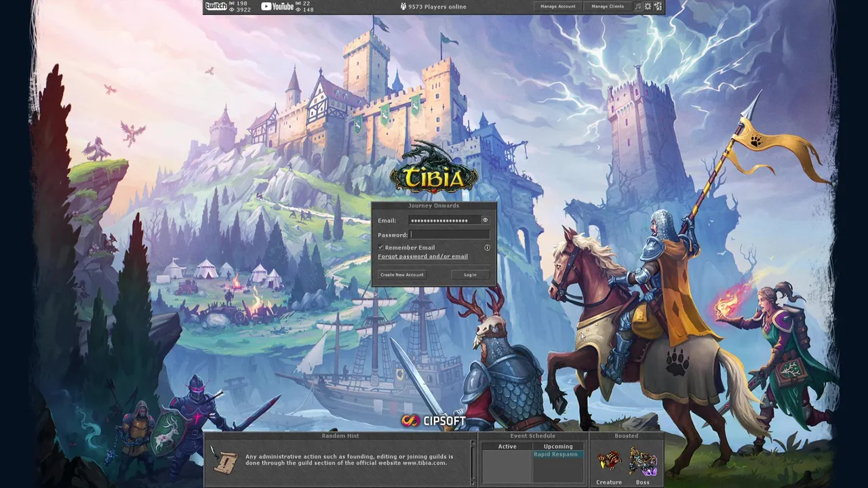
Task: Click the Journey Onwards dialog title
Action: 434,205
